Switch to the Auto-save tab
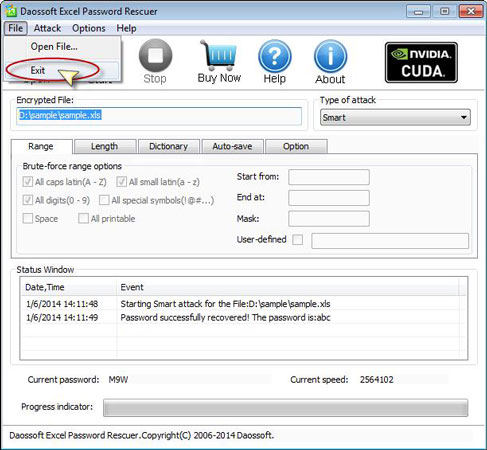The width and height of the screenshot is (487, 450). pos(232,146)
